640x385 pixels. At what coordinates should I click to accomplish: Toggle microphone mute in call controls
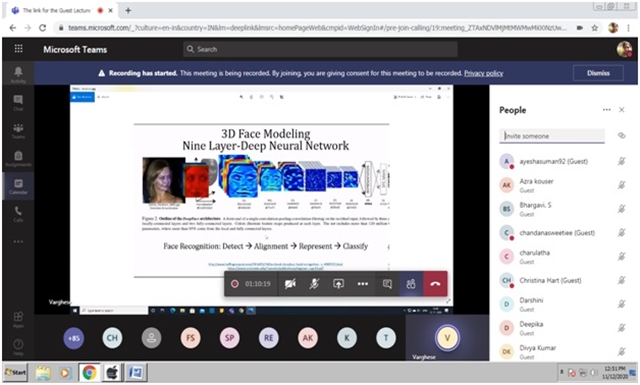click(314, 284)
